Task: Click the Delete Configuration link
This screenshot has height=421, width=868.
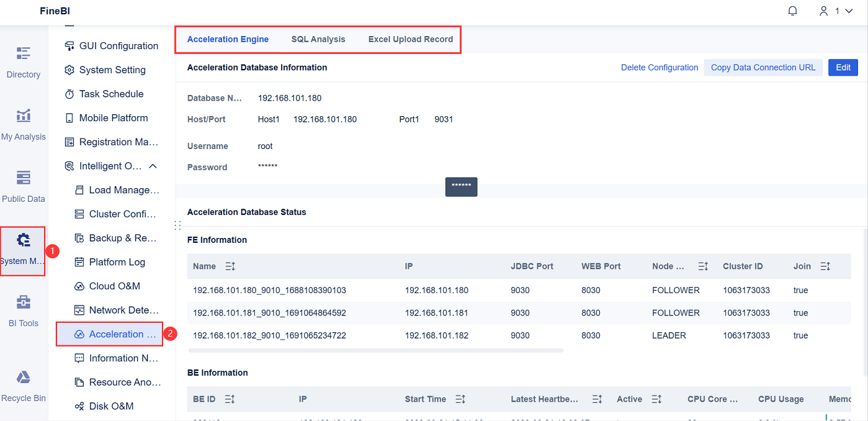Action: click(660, 67)
